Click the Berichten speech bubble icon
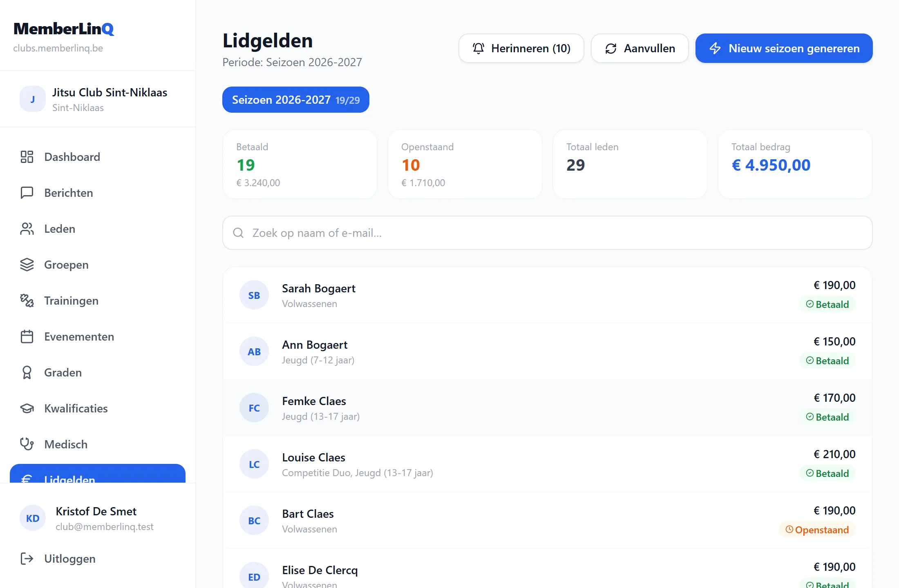 click(27, 193)
